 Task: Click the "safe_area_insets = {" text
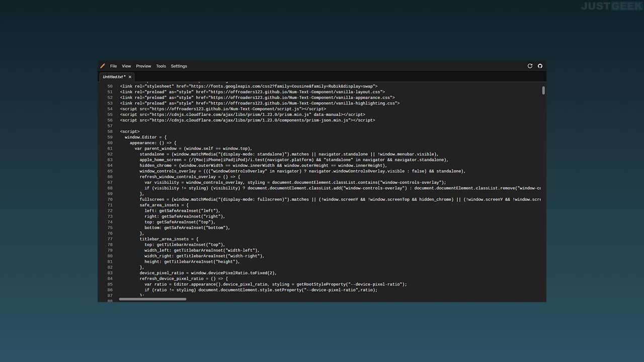click(165, 205)
